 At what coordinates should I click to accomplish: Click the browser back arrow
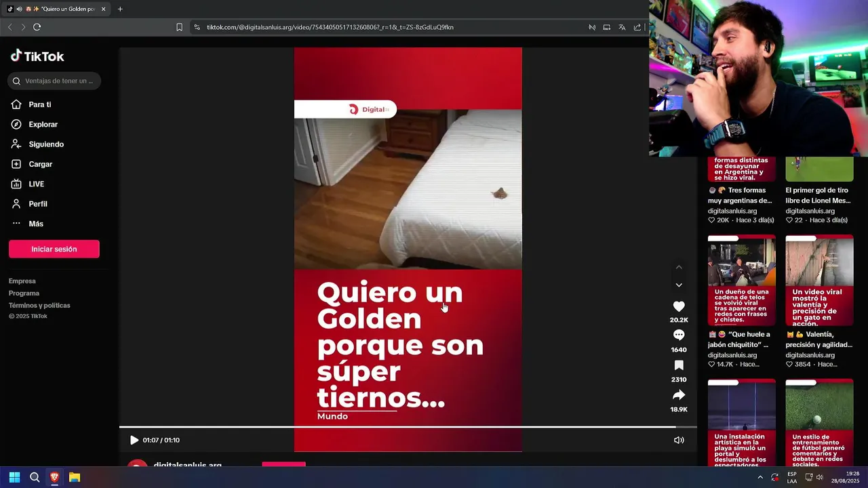point(9,27)
